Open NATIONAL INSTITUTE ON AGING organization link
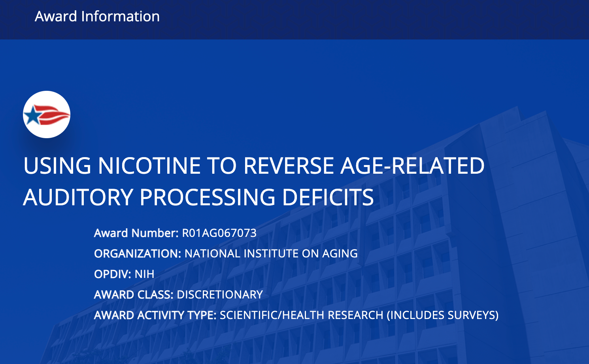Image resolution: width=589 pixels, height=364 pixels. coord(271,254)
